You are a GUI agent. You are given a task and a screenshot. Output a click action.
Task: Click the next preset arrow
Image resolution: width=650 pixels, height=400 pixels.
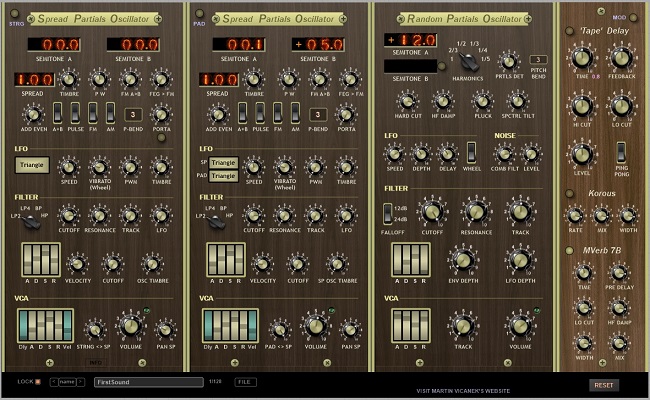click(81, 381)
